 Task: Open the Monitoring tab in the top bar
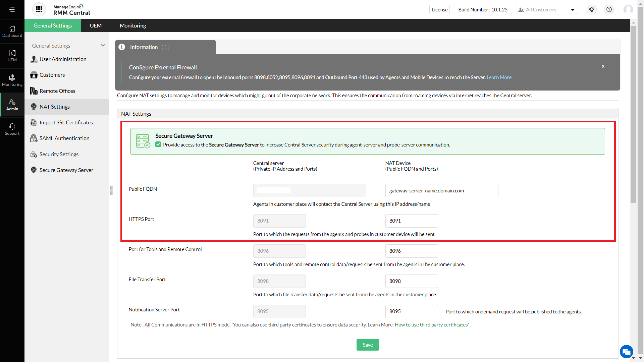[x=132, y=25]
